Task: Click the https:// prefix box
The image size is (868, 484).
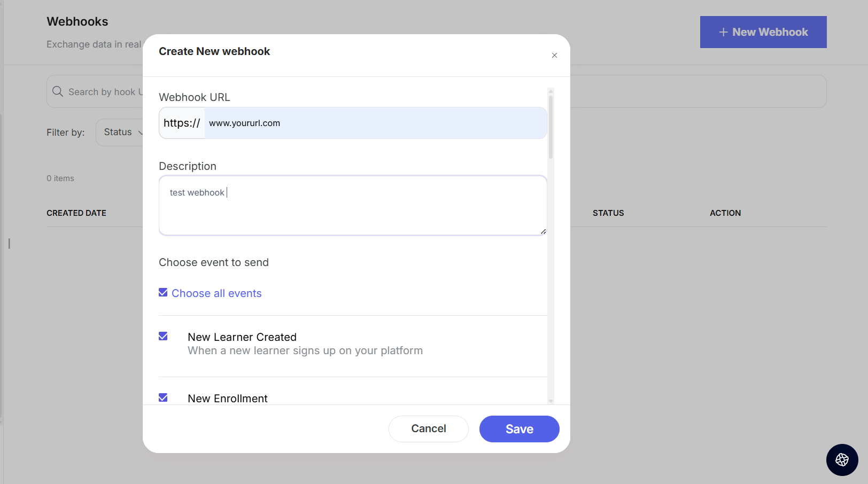Action: [x=182, y=123]
